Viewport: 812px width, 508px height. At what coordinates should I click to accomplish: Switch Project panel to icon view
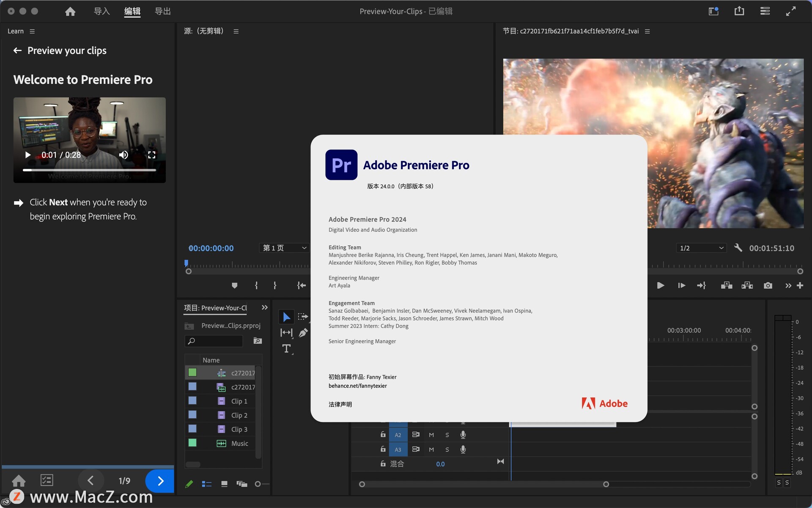[224, 484]
